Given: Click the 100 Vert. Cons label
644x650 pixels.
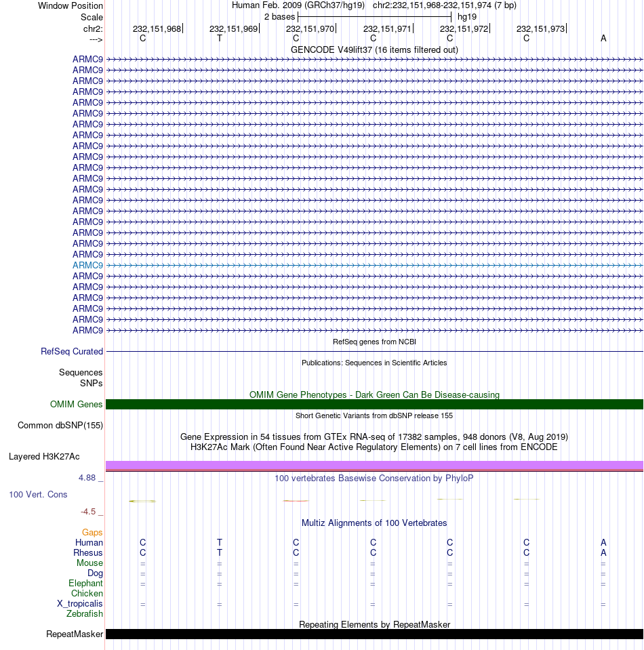Looking at the screenshot, I should click(38, 495).
